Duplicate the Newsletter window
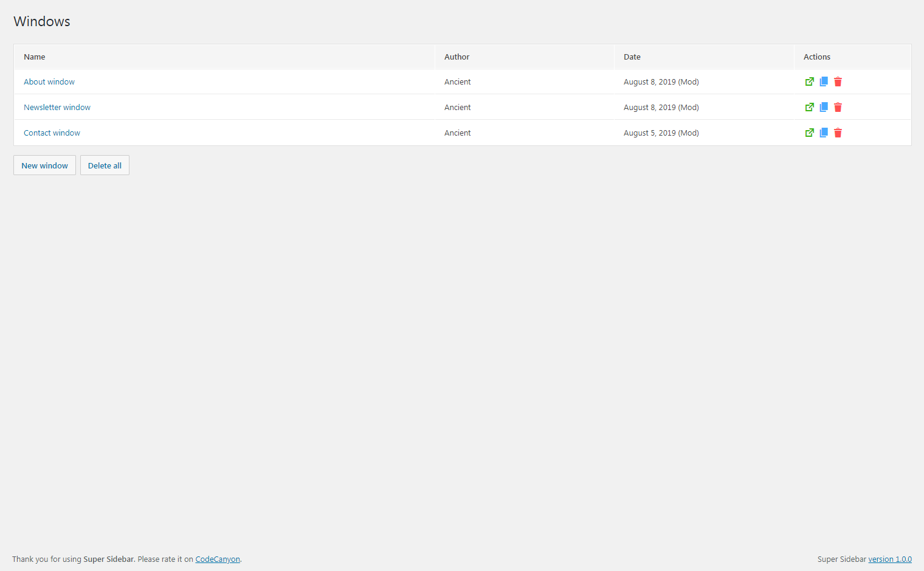Image resolution: width=924 pixels, height=571 pixels. click(x=824, y=107)
